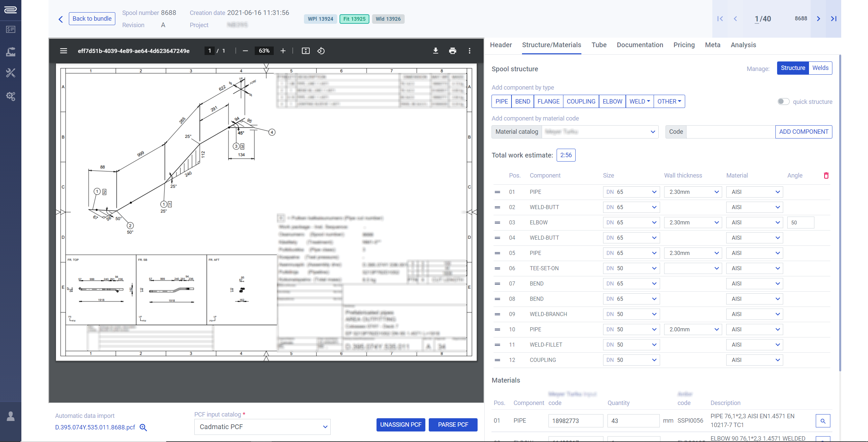The height and width of the screenshot is (442, 868).
Task: Open magnifier next to PCF filename
Action: pyautogui.click(x=143, y=427)
